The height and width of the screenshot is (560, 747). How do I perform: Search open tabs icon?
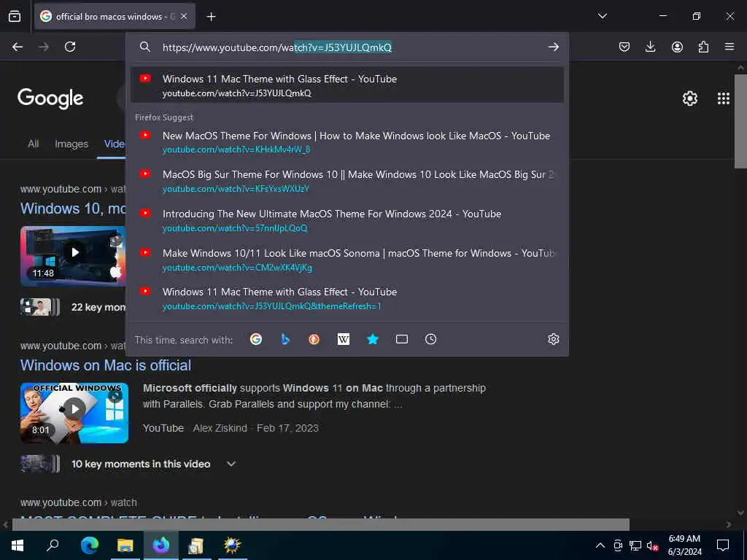click(402, 339)
